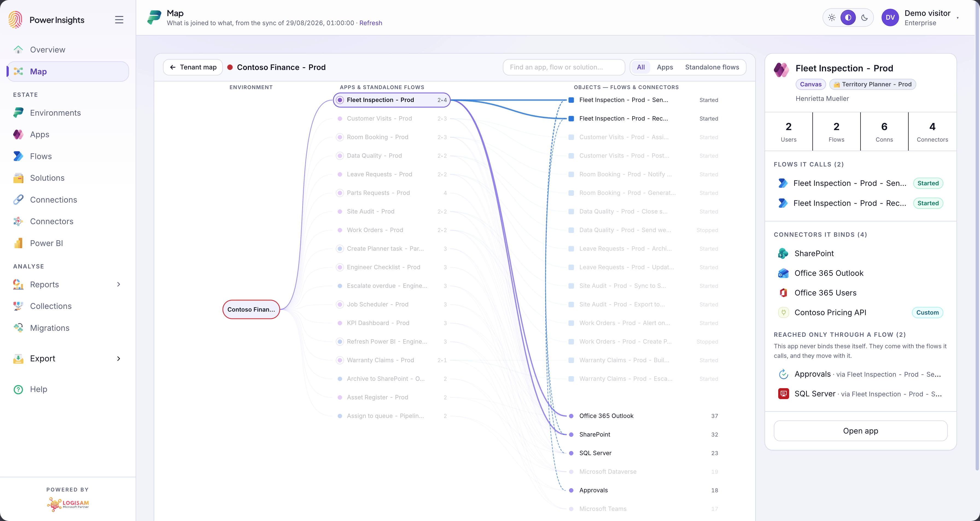
Task: Open the Migrations page
Action: pyautogui.click(x=68, y=328)
